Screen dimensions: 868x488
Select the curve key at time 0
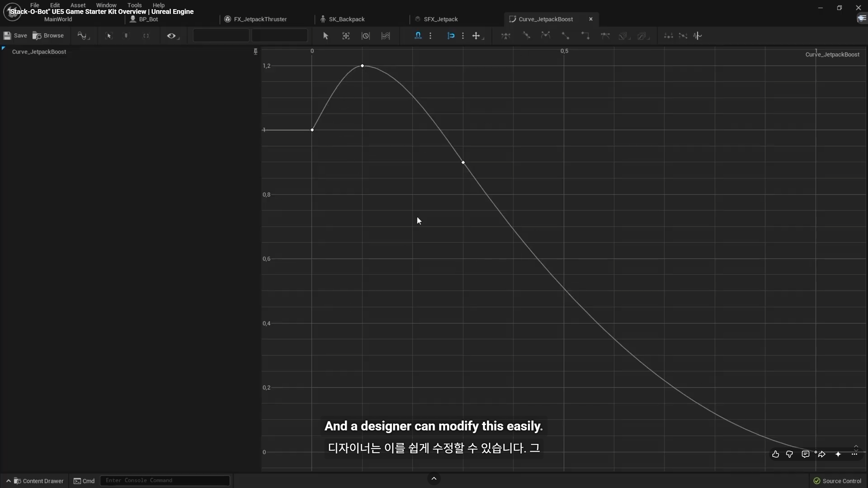click(312, 130)
